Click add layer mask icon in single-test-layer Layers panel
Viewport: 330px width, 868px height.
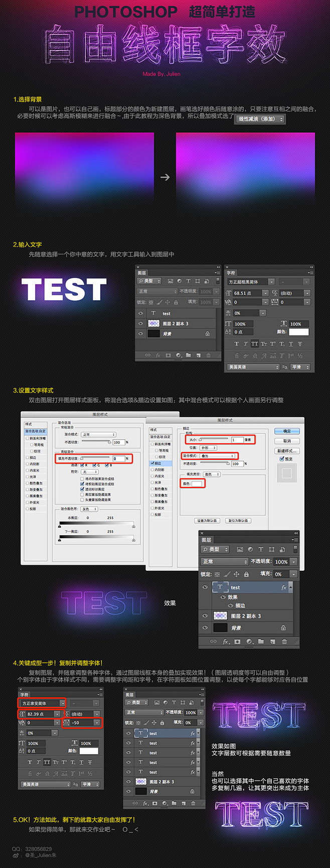(168, 355)
